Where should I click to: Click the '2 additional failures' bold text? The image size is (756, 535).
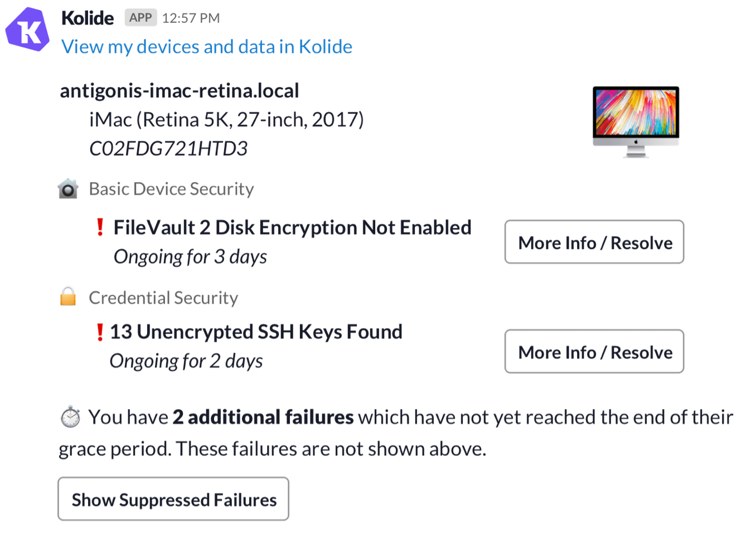tap(263, 417)
